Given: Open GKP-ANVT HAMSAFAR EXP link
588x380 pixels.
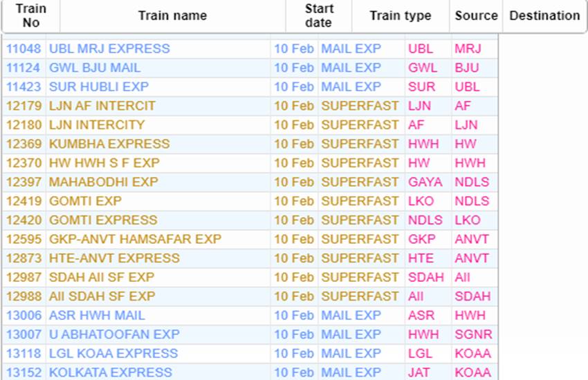Looking at the screenshot, I should coord(136,239).
